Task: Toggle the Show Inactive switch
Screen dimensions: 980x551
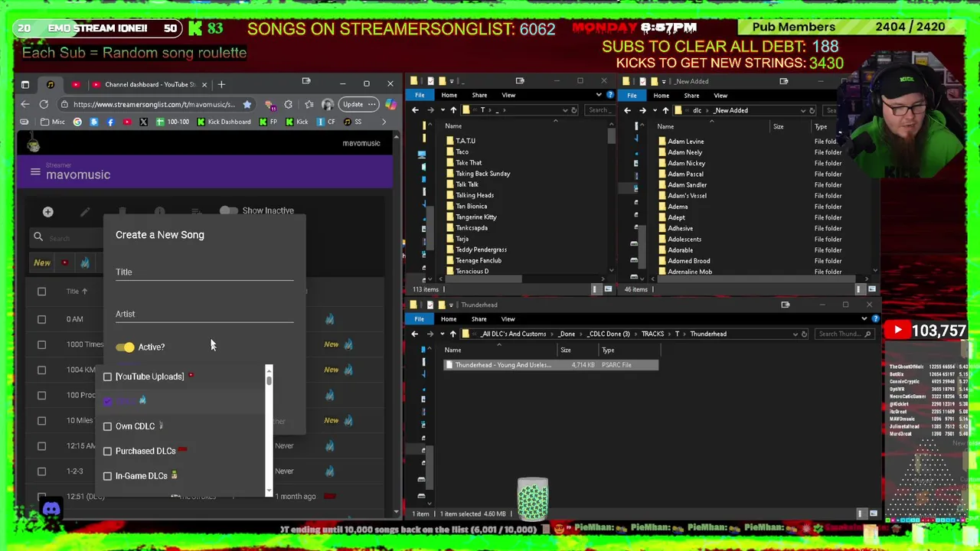Action: tap(228, 210)
